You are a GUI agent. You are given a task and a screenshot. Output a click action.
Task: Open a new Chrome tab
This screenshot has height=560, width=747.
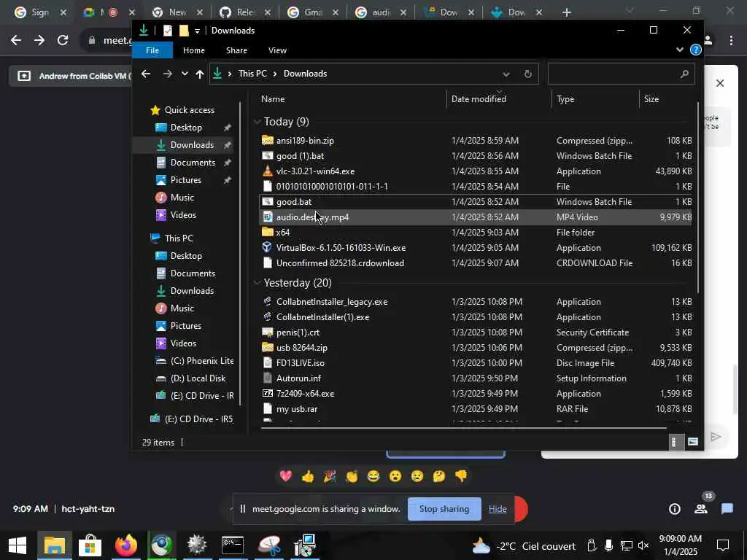click(x=566, y=12)
